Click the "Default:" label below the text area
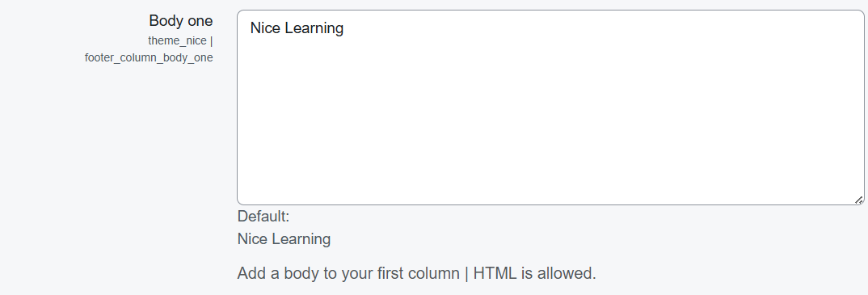Image resolution: width=868 pixels, height=295 pixels. (263, 217)
